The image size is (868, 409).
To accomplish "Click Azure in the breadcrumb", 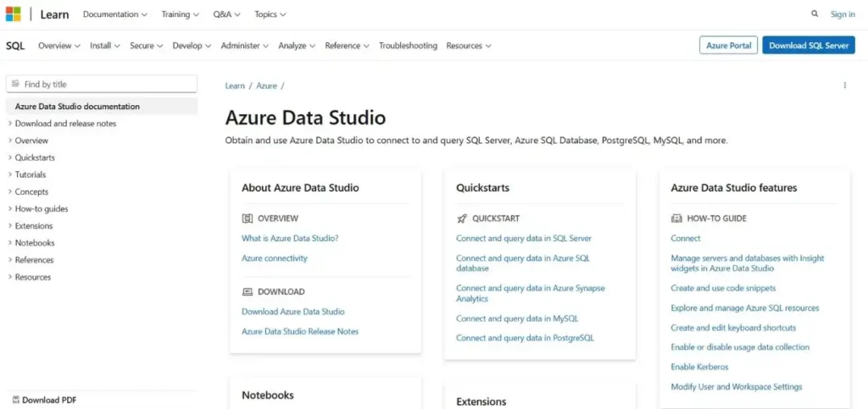I will (x=266, y=86).
